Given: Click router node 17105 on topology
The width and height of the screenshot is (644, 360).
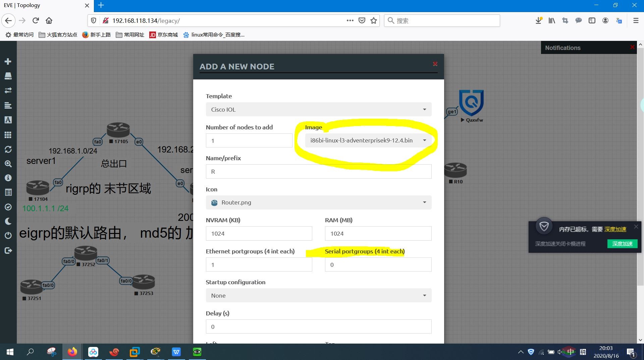Looking at the screenshot, I should [x=118, y=130].
